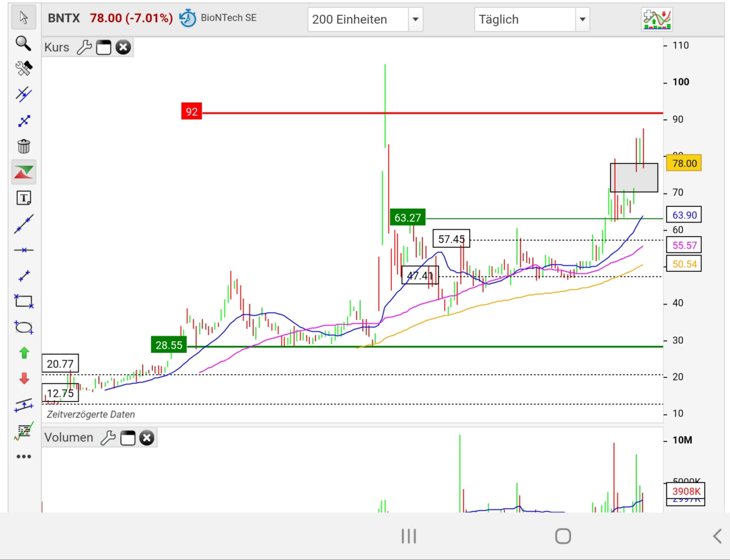Choose the expand arrows tool
Screen dimensions: 730x560
[x=24, y=121]
